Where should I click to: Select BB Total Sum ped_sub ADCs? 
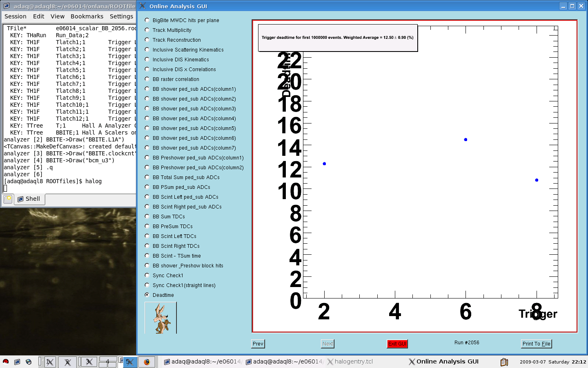(x=182, y=177)
